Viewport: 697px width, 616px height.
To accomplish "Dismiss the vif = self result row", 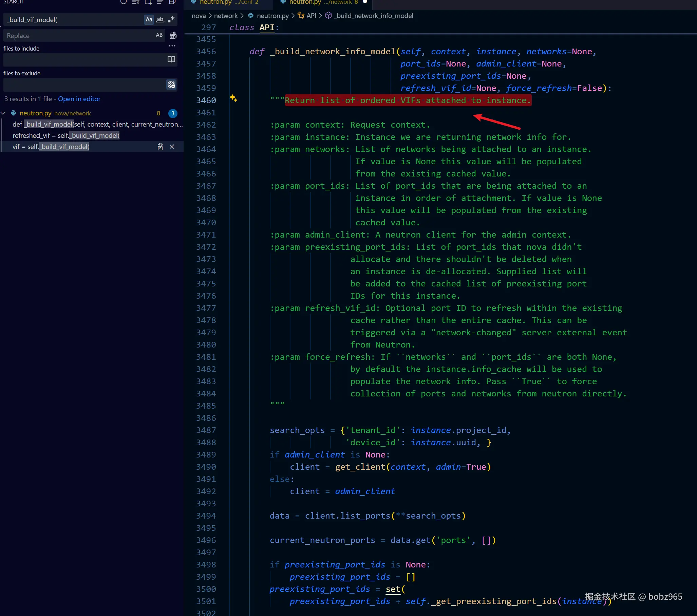I will click(x=172, y=147).
